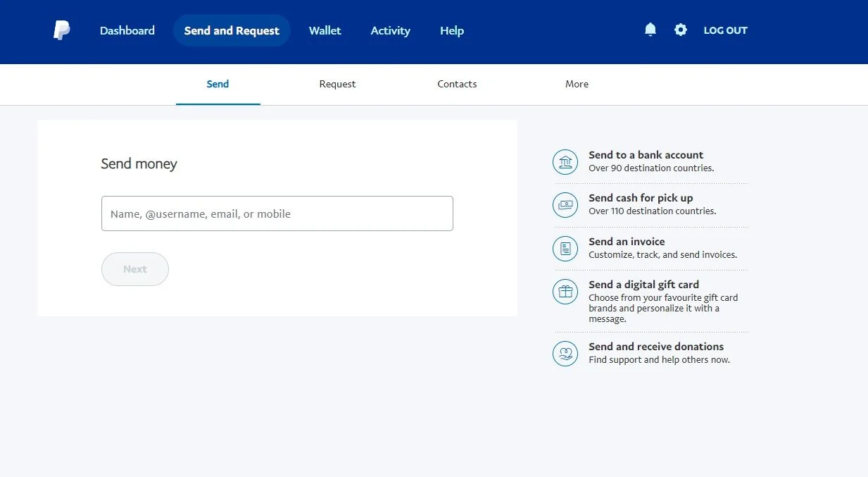
Task: Click the gift card box icon
Action: click(x=565, y=291)
